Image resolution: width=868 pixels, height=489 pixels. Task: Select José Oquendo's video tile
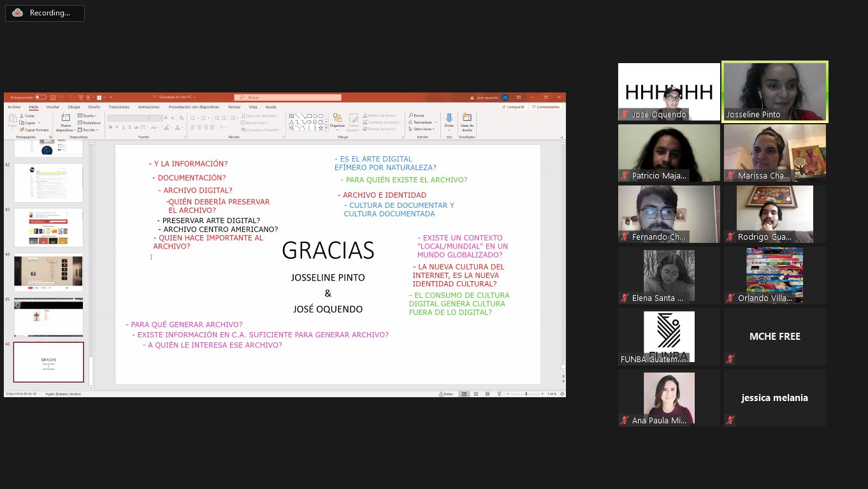pyautogui.click(x=669, y=92)
